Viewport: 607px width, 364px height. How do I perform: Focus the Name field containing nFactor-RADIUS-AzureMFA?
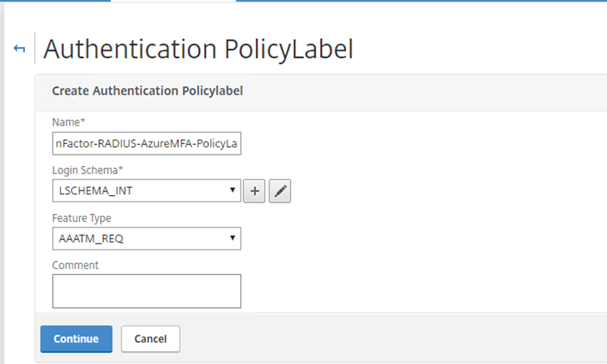(x=147, y=143)
